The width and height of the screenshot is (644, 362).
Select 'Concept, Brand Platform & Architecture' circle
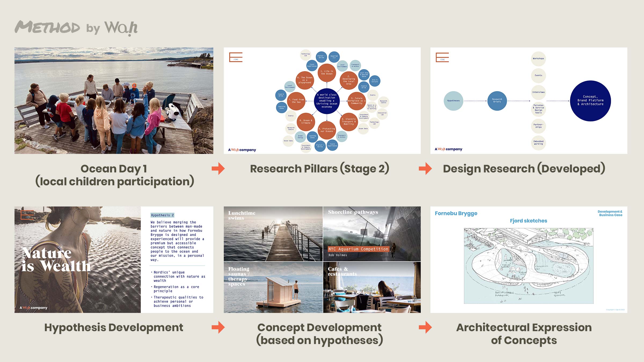(x=590, y=101)
